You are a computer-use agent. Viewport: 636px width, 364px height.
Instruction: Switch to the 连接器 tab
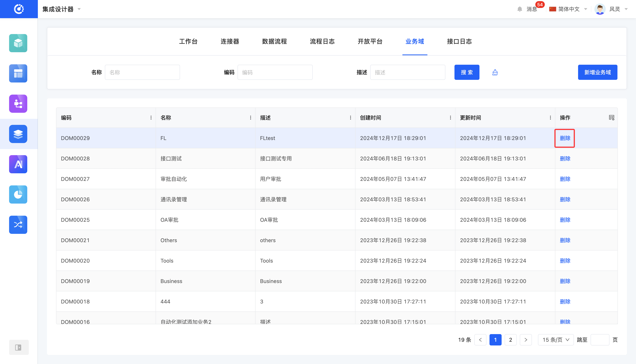[x=230, y=41]
